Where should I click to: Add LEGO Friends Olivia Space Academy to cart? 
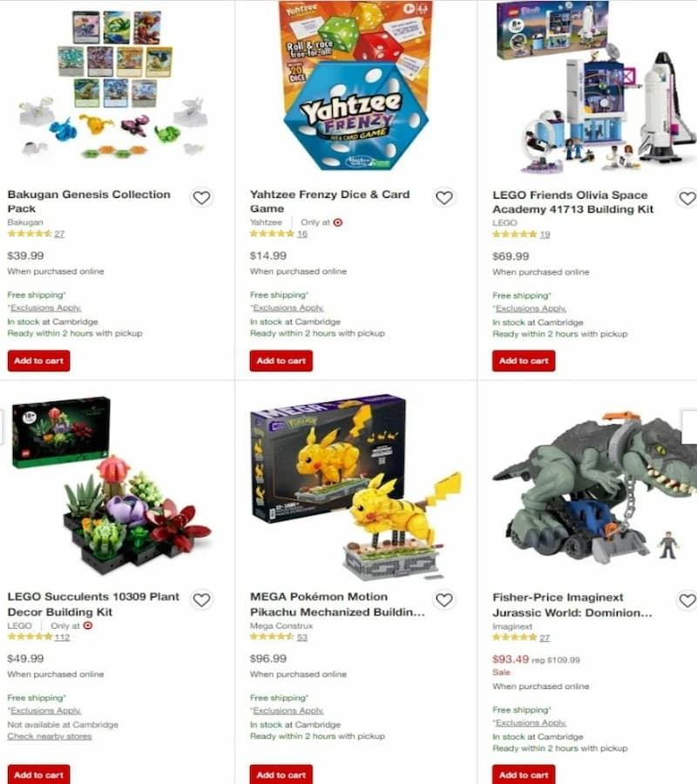(524, 361)
